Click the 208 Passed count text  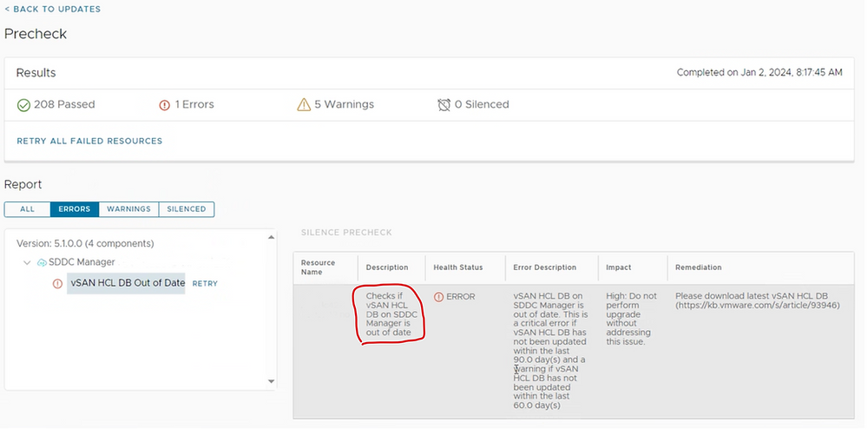point(64,104)
